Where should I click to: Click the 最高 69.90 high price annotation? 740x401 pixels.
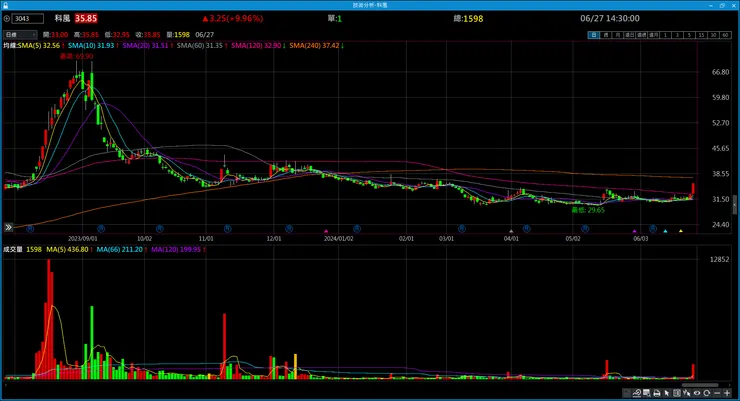tap(76, 56)
